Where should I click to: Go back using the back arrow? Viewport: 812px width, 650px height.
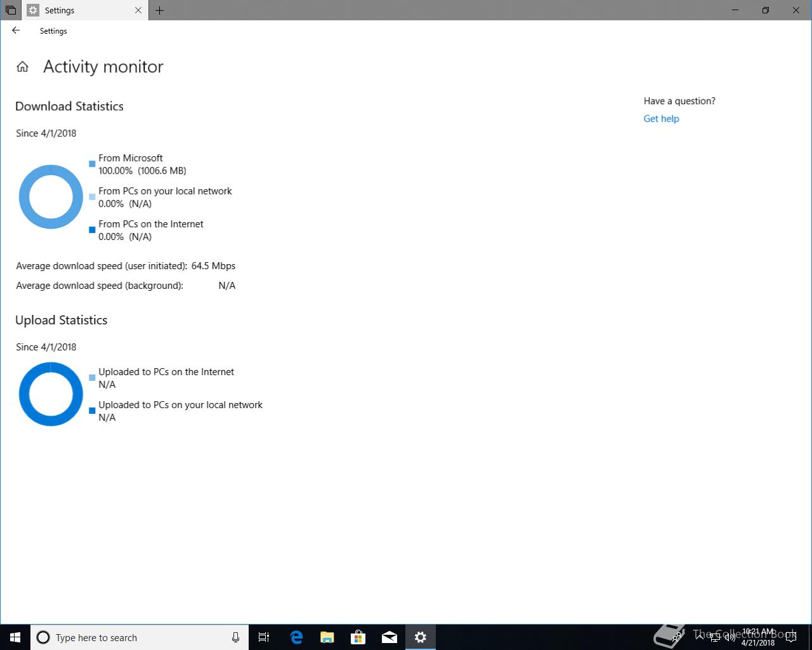(x=16, y=30)
